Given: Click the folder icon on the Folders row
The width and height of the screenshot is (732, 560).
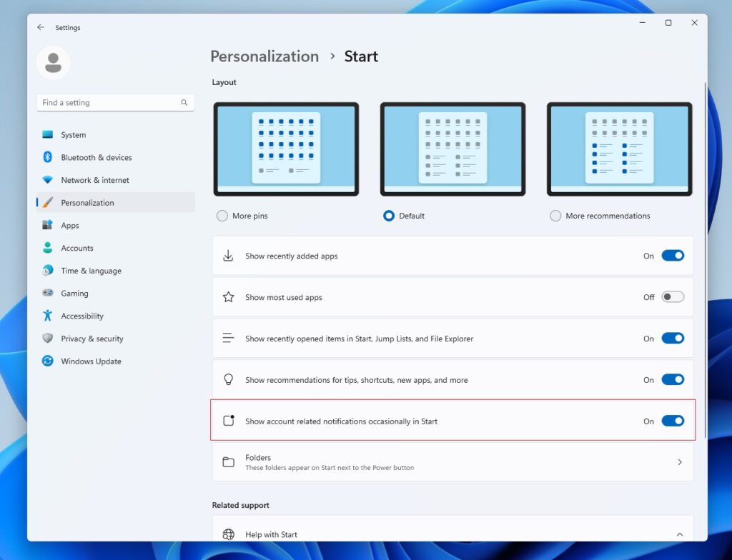Looking at the screenshot, I should [x=228, y=461].
